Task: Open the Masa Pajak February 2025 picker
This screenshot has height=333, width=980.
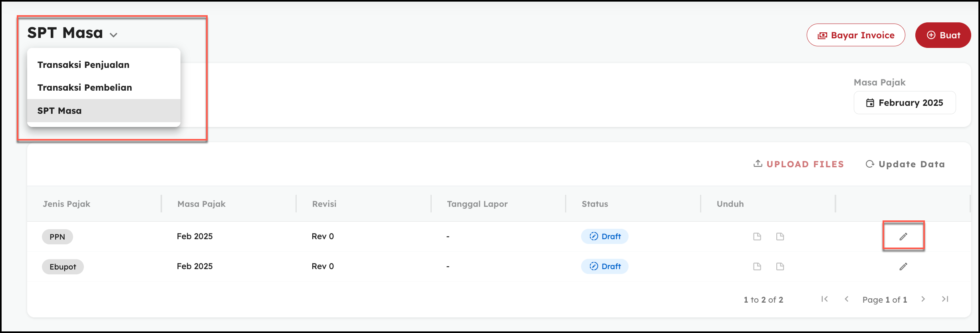Action: pos(905,103)
